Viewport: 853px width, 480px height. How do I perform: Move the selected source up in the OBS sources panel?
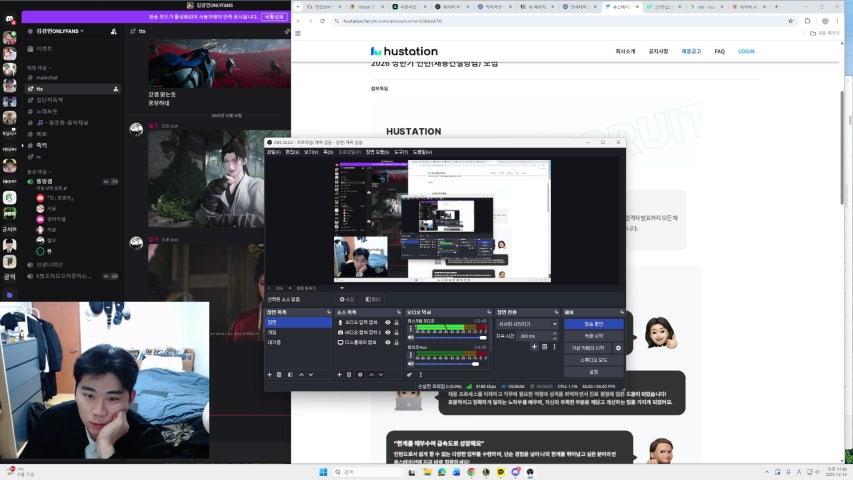(371, 374)
